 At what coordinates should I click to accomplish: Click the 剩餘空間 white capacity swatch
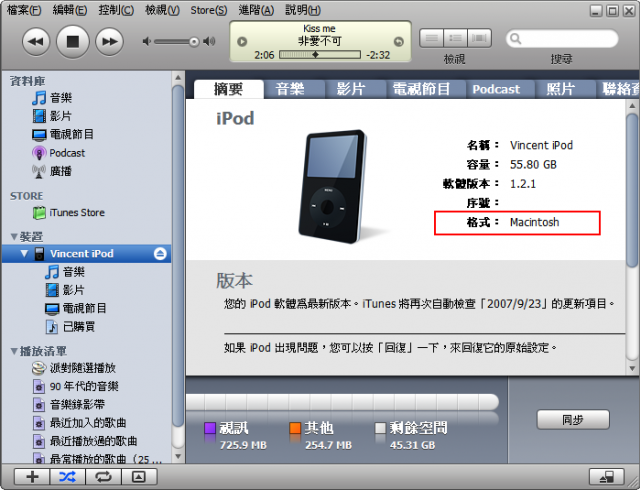(380, 428)
